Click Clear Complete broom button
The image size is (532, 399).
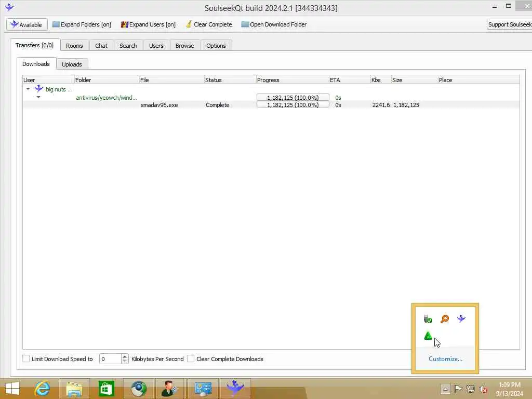tap(209, 24)
